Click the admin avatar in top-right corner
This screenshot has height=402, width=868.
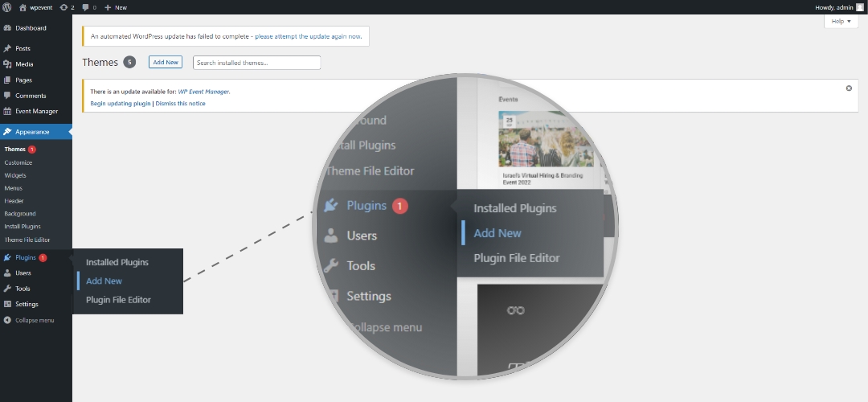coord(860,7)
